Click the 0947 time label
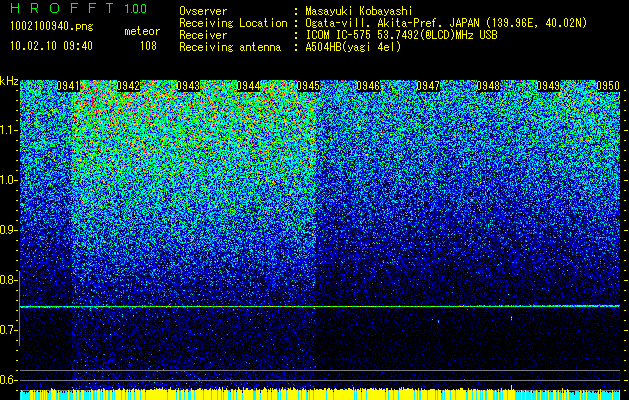Image resolution: width=629 pixels, height=400 pixels. tap(428, 86)
